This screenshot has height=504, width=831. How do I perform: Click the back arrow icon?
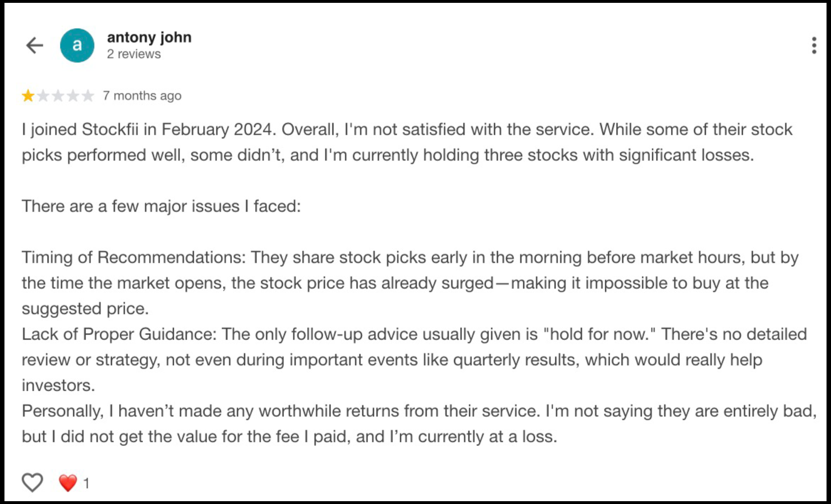(x=35, y=45)
